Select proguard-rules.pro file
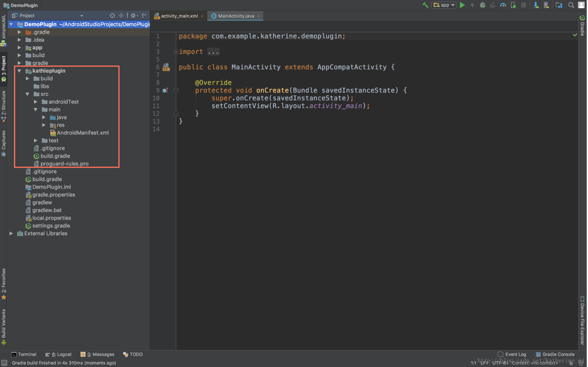 tap(61, 164)
